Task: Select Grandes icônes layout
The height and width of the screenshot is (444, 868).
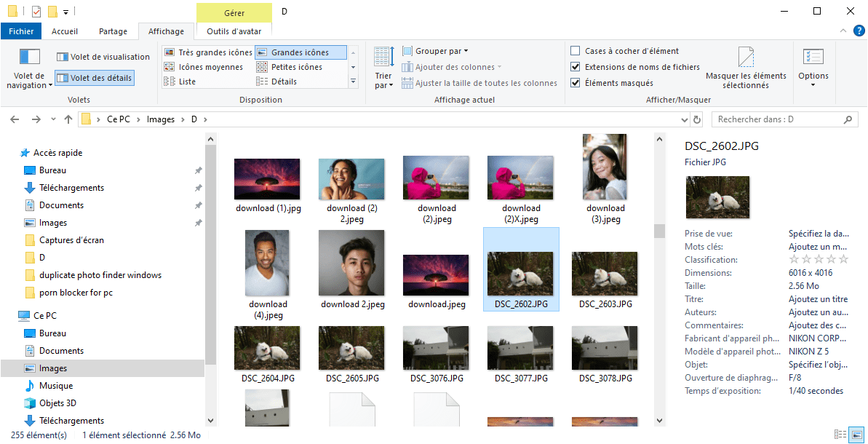Action: tap(300, 52)
